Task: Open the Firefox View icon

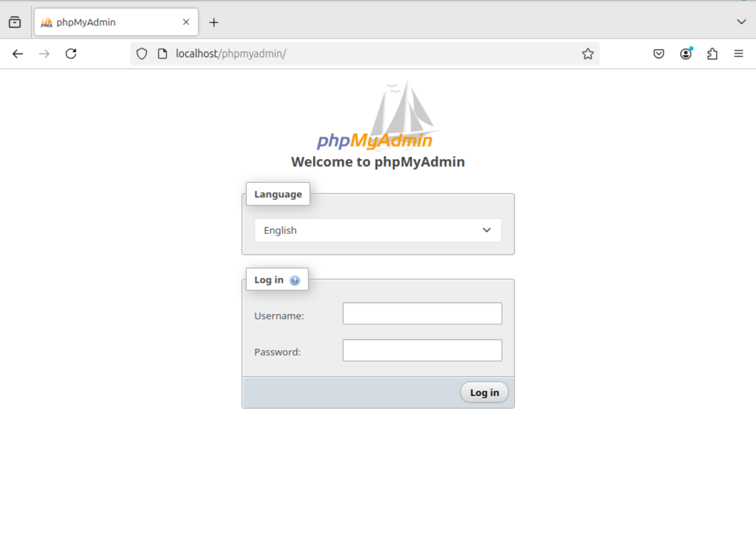Action: point(15,22)
